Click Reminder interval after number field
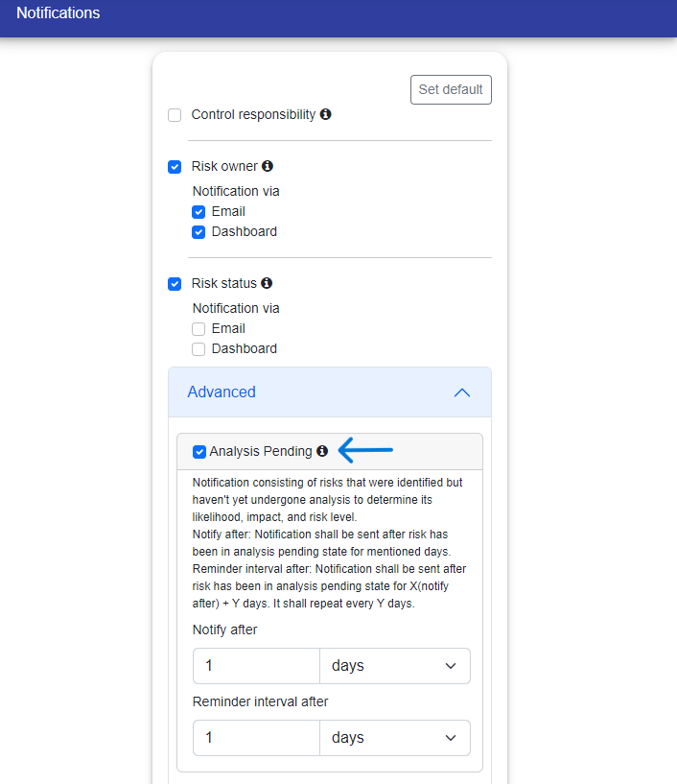Image resolution: width=677 pixels, height=784 pixels. 256,738
